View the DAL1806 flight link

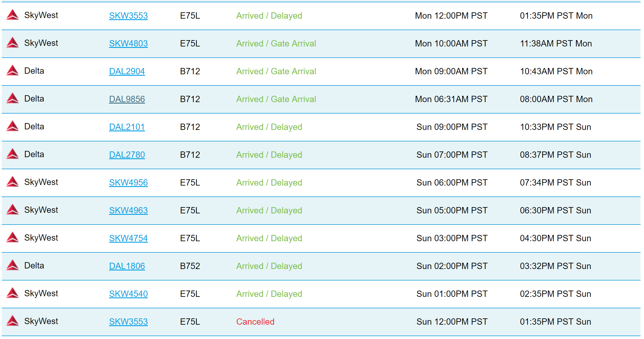[x=127, y=266]
